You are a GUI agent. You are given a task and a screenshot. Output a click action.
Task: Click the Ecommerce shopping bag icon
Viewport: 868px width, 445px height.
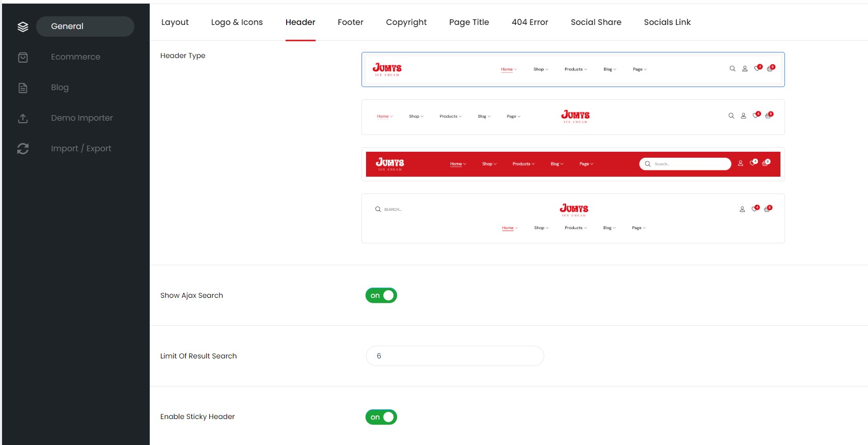tap(23, 58)
